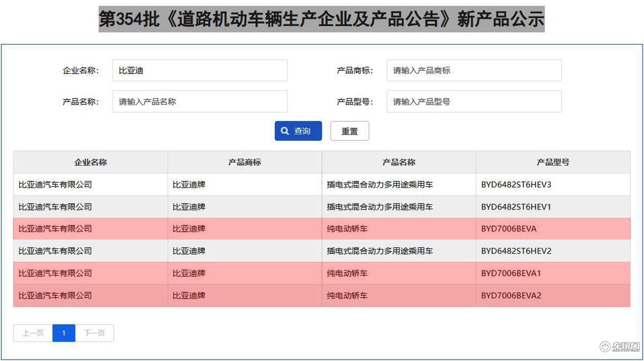Click 插电式混合动力多用途乘用车 in the BYD6482ST6HEV3 row

coord(380,185)
